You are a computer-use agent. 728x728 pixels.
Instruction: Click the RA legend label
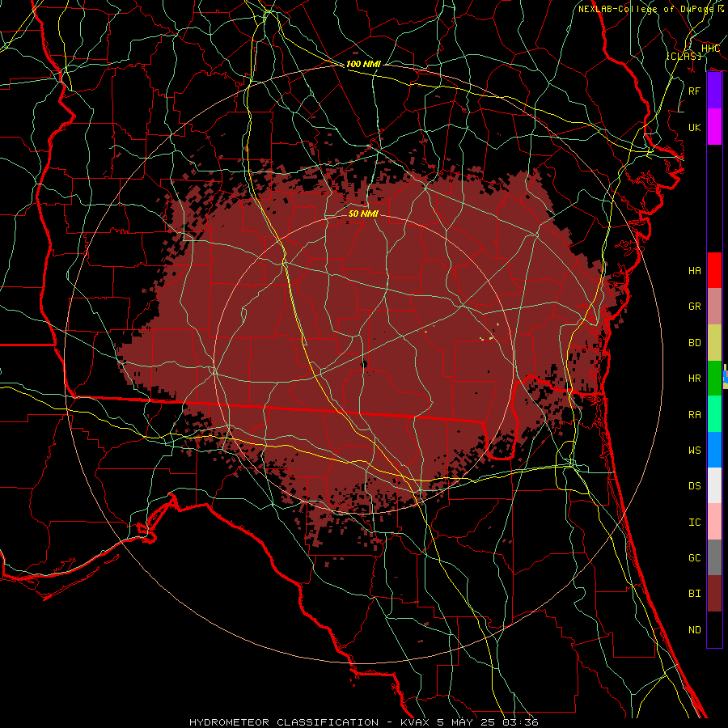[x=694, y=414]
